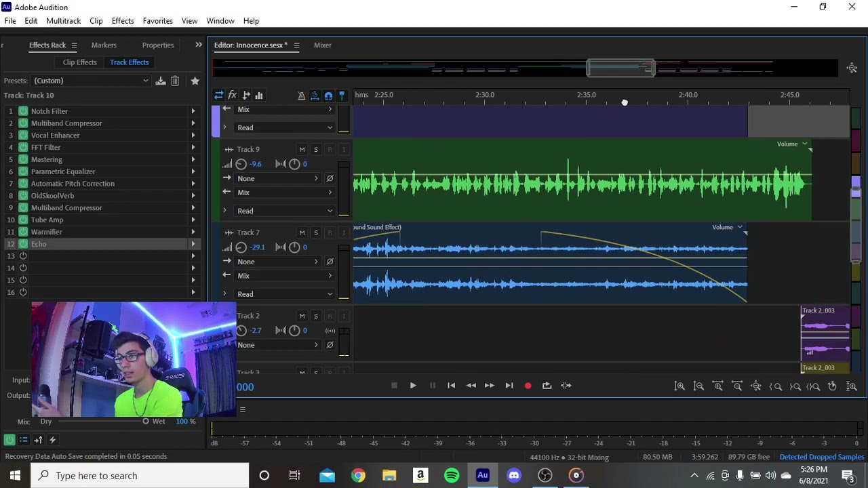The image size is (868, 488).
Task: Click the red Record button
Action: pos(528,386)
